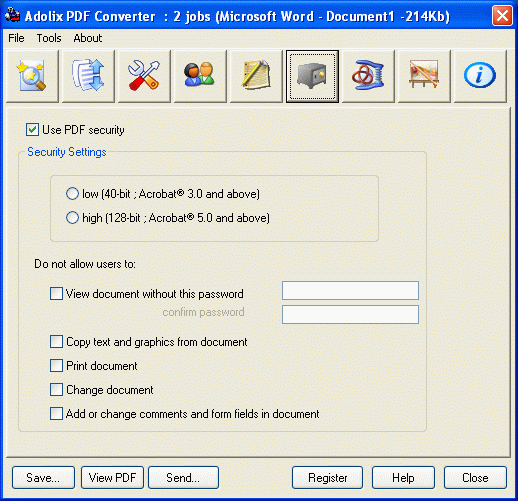Viewport: 518px width, 501px height.
Task: Close the window with red X
Action: (502, 15)
